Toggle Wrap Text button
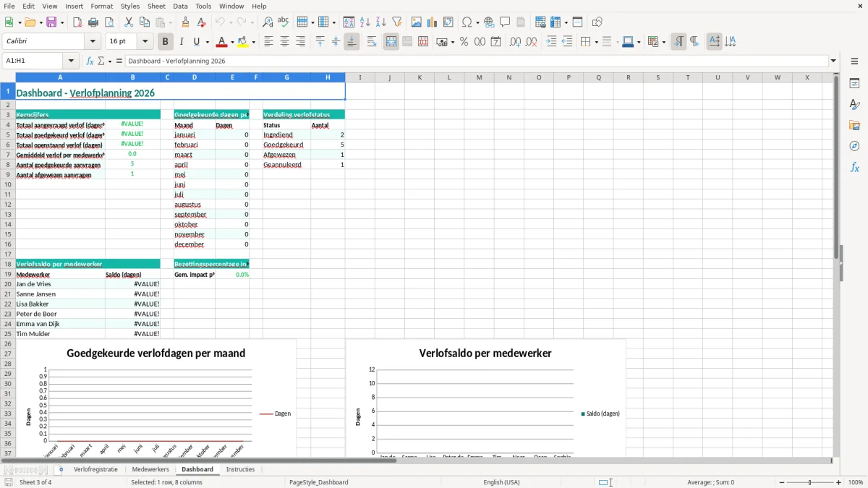 (372, 42)
